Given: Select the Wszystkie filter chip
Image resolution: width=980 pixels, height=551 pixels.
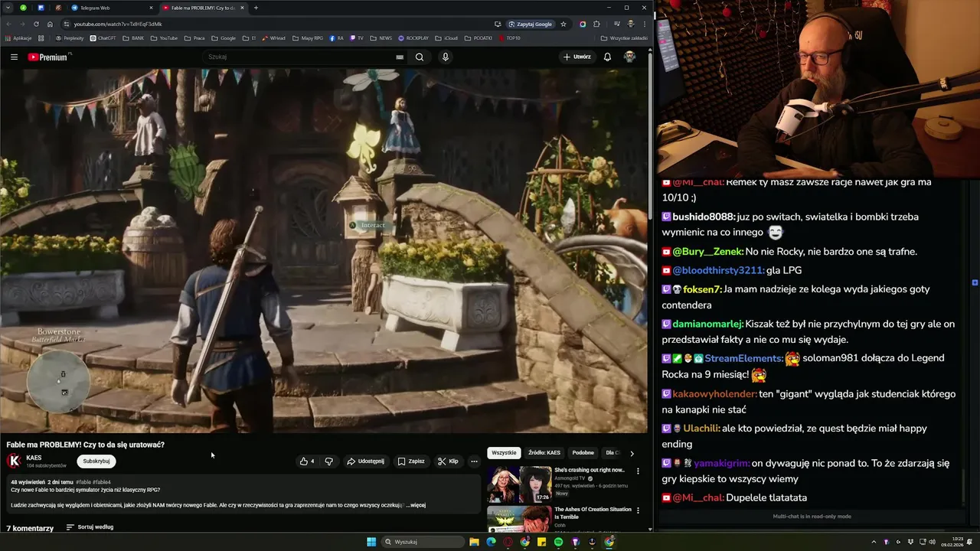Looking at the screenshot, I should pyautogui.click(x=504, y=453).
